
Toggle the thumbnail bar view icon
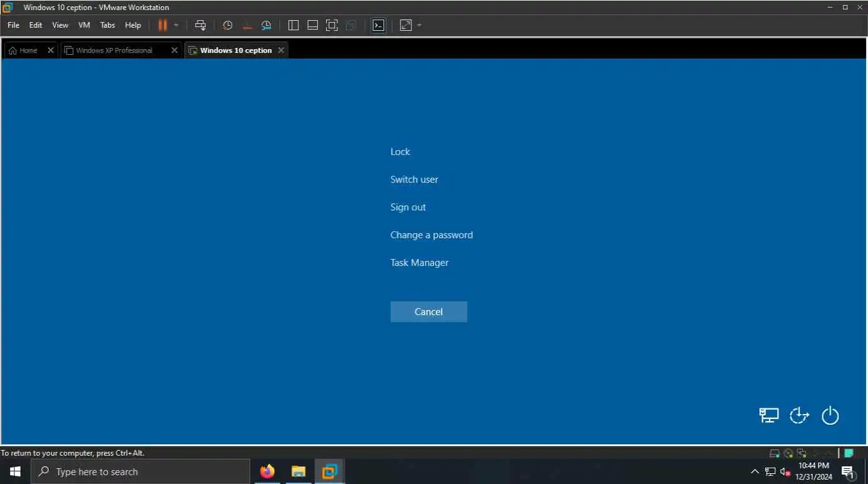click(312, 25)
